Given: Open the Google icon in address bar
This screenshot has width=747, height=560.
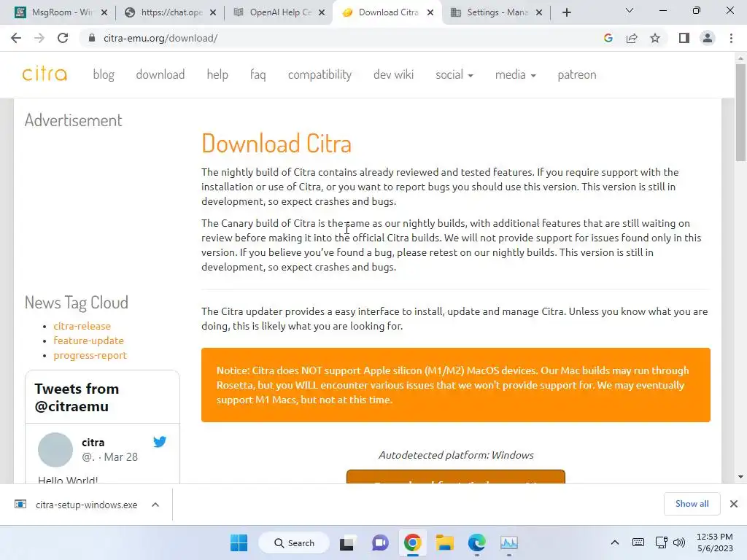Looking at the screenshot, I should [608, 38].
